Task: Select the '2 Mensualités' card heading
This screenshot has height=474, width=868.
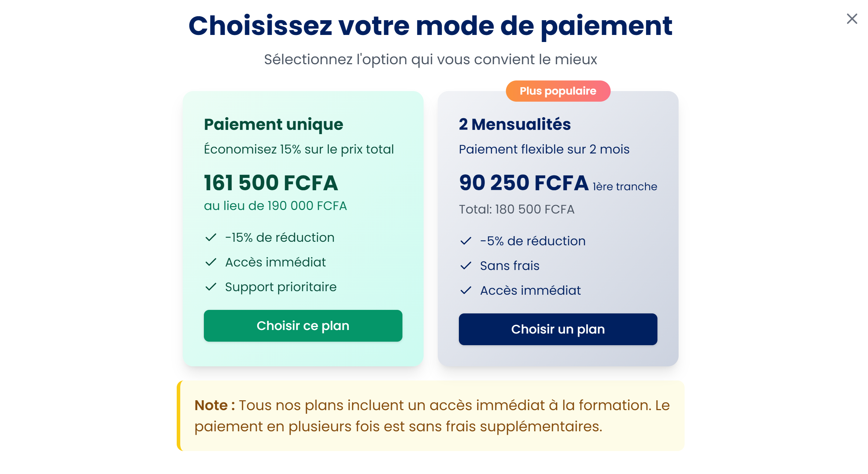Action: tap(515, 124)
